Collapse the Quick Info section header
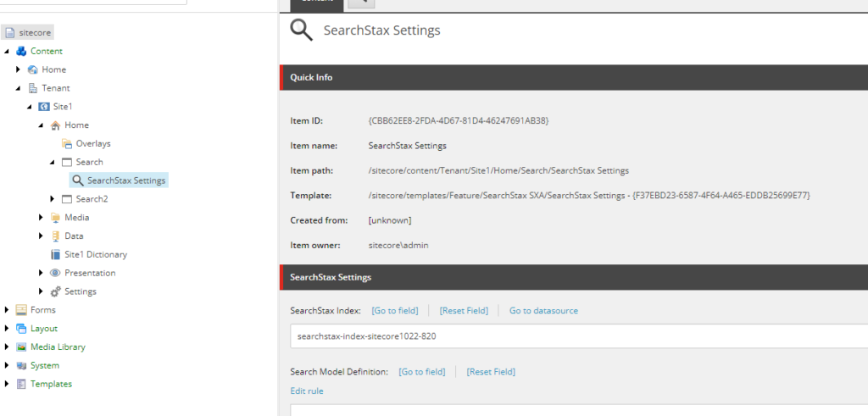868x416 pixels. [574, 77]
